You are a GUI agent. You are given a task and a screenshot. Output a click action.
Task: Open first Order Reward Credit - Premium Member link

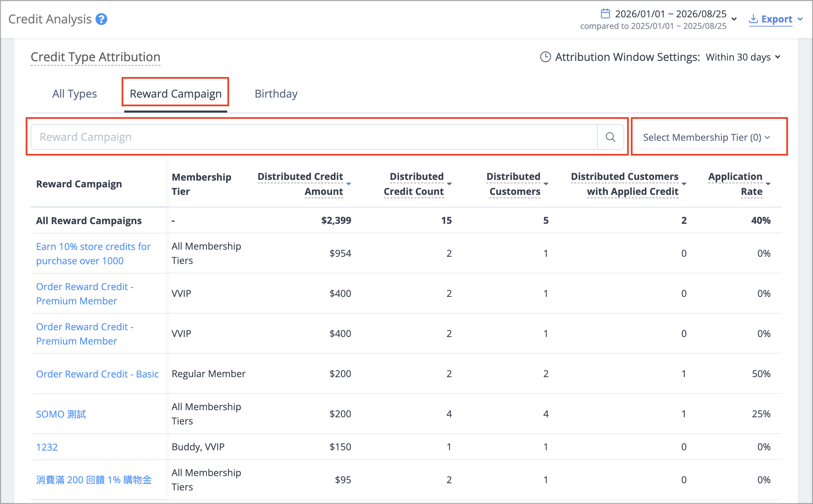tap(85, 293)
